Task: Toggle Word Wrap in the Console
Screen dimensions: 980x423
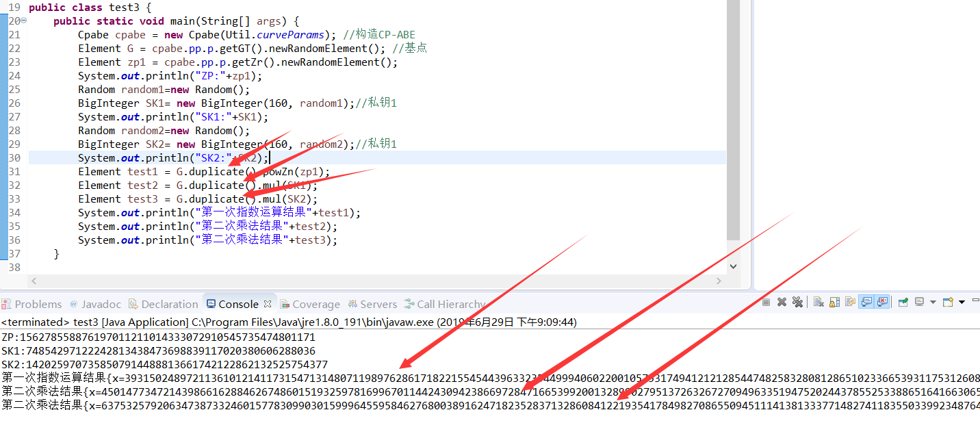Action: point(850,302)
